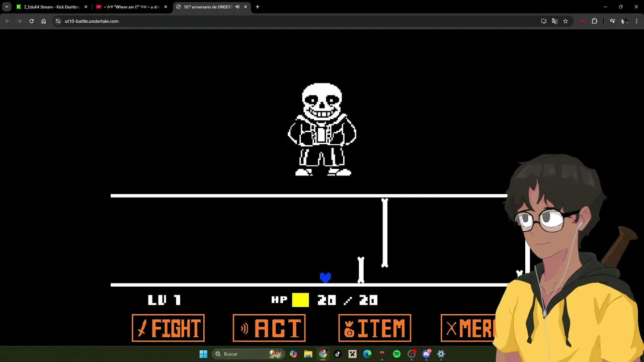644x362 pixels.
Task: Click the 'LV 1' level text
Action: click(164, 300)
